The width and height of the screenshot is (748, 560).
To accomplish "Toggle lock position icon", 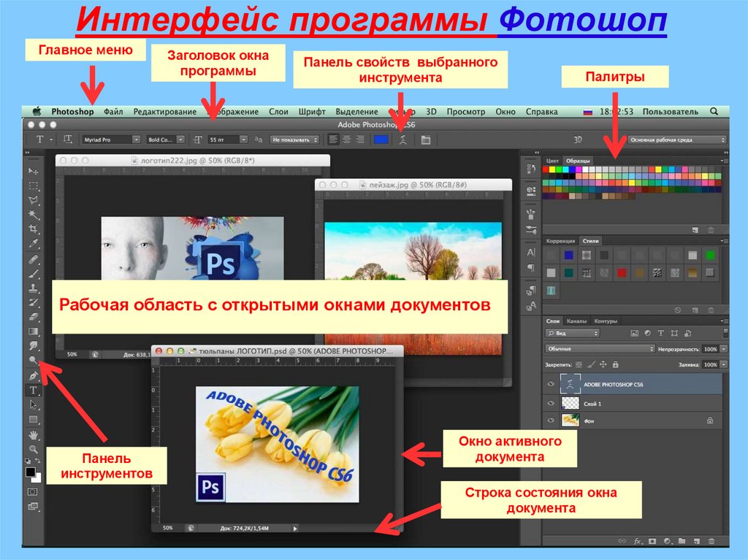I will click(x=603, y=364).
